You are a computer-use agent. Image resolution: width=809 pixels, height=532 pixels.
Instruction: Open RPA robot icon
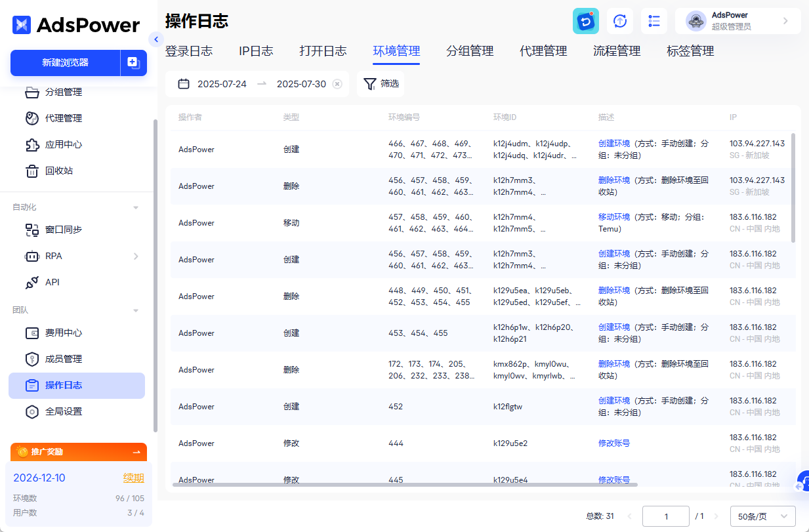(x=32, y=256)
